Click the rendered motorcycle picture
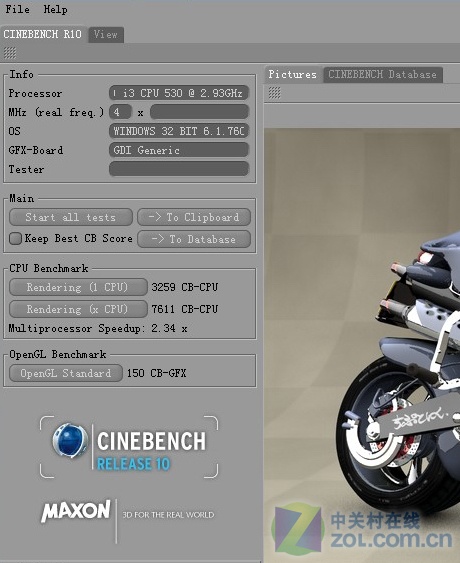Viewport: 460px width, 563px height. coord(362,345)
